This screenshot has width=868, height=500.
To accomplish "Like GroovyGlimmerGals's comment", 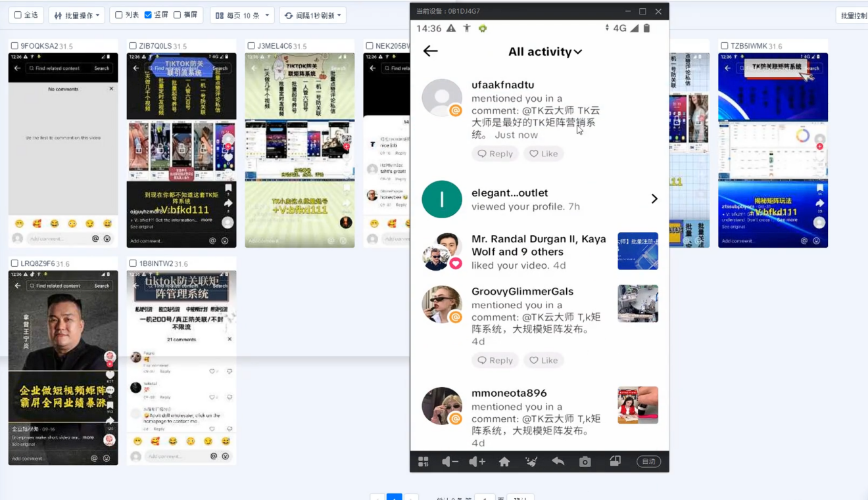I will [544, 360].
